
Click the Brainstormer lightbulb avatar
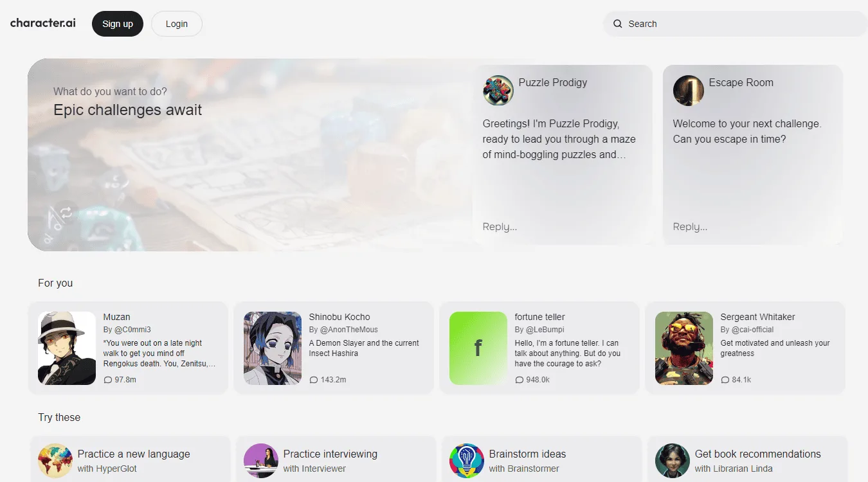click(x=467, y=460)
